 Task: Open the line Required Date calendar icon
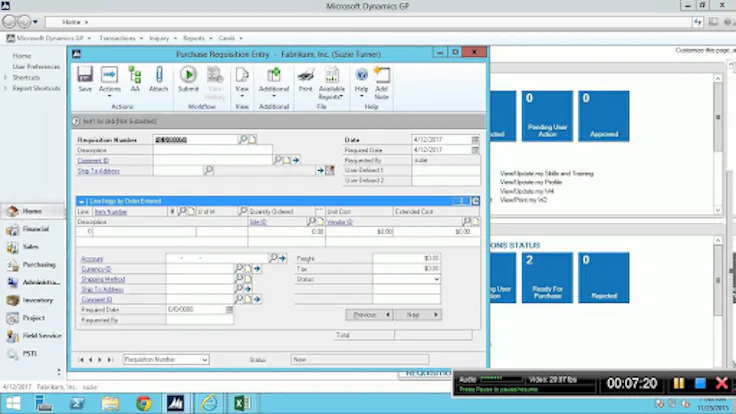[229, 309]
